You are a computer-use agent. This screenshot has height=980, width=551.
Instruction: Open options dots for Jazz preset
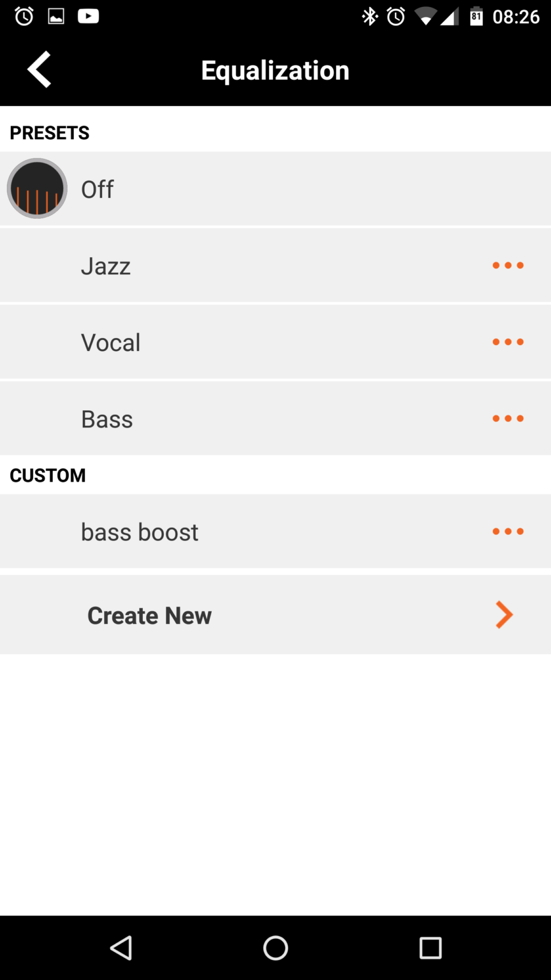click(508, 265)
